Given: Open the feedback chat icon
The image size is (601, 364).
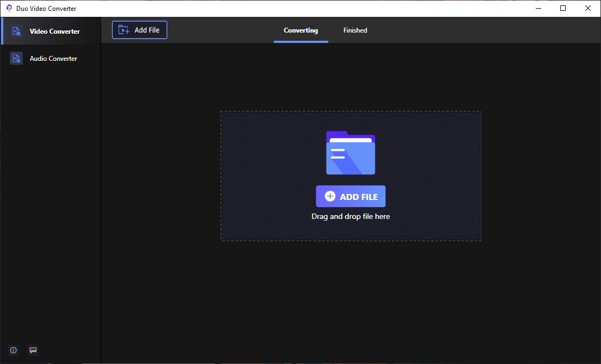Looking at the screenshot, I should [33, 350].
